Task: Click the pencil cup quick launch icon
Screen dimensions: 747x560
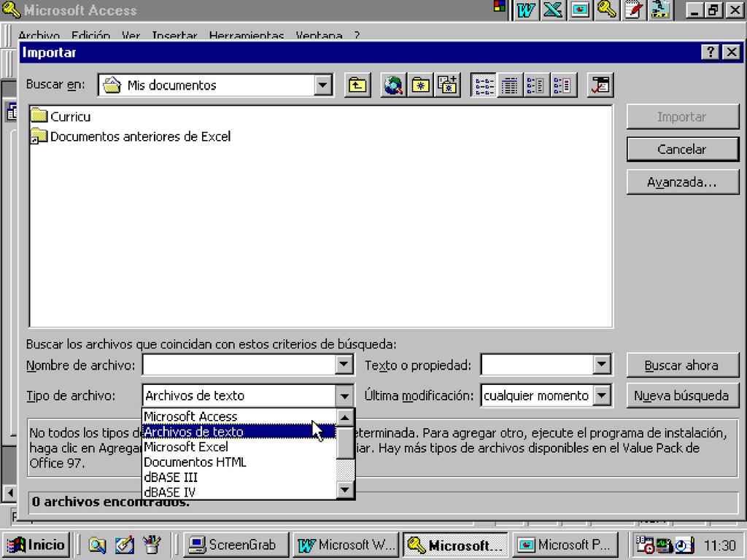Action: [152, 545]
